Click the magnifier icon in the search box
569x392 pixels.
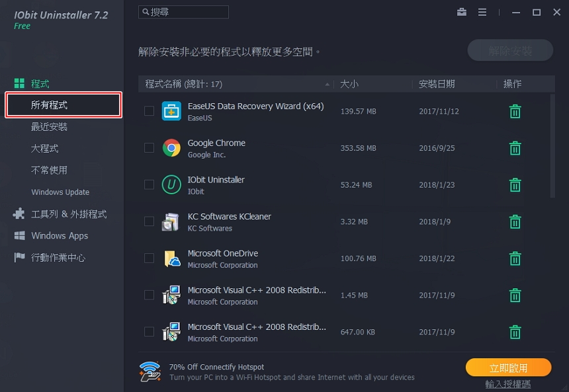pos(146,12)
